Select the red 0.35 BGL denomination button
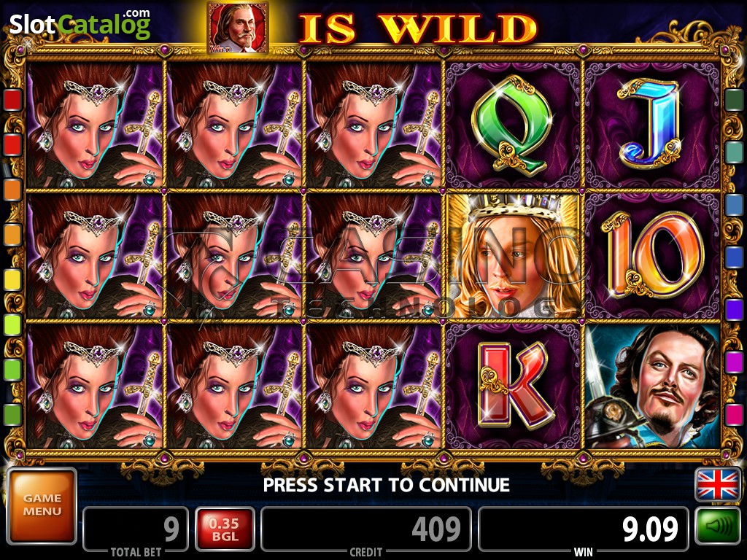The width and height of the screenshot is (747, 560). [x=225, y=529]
